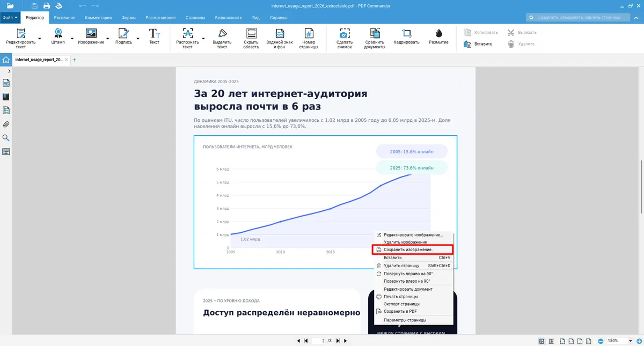This screenshot has width=644, height=346.
Task: Expand the left sidebar panel arrow
Action: [9, 71]
